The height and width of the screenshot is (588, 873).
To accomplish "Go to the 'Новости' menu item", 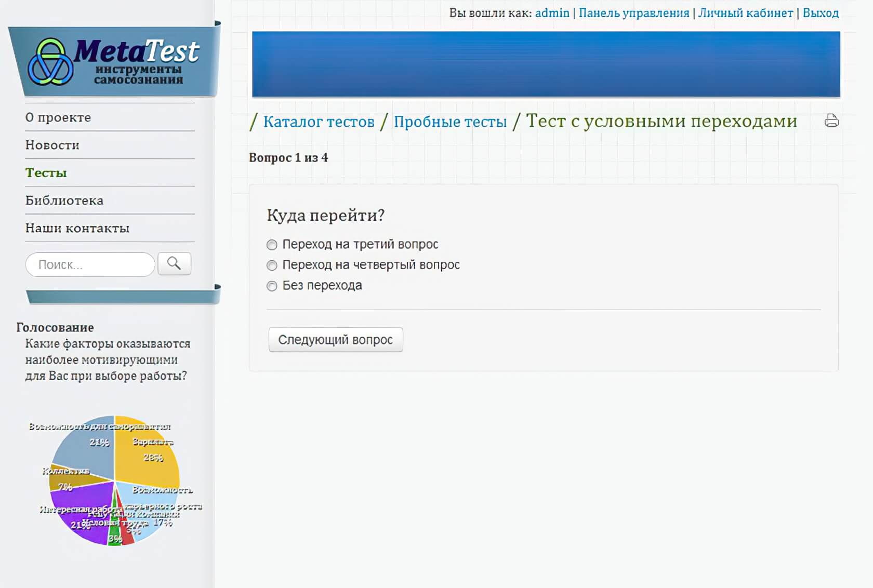I will pyautogui.click(x=52, y=145).
